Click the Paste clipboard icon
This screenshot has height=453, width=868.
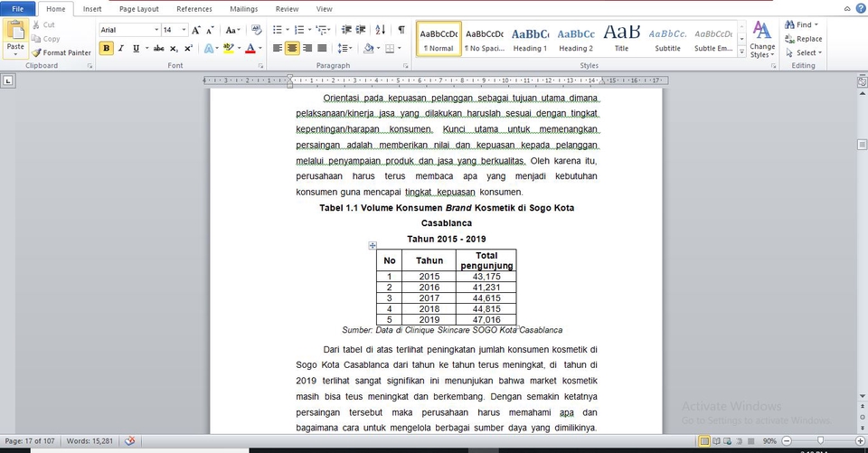(x=15, y=31)
